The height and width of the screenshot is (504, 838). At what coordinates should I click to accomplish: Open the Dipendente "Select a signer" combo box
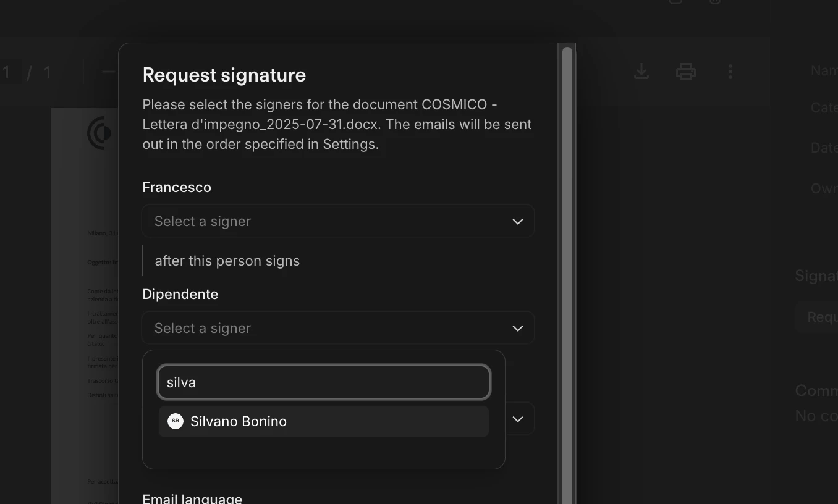point(338,328)
